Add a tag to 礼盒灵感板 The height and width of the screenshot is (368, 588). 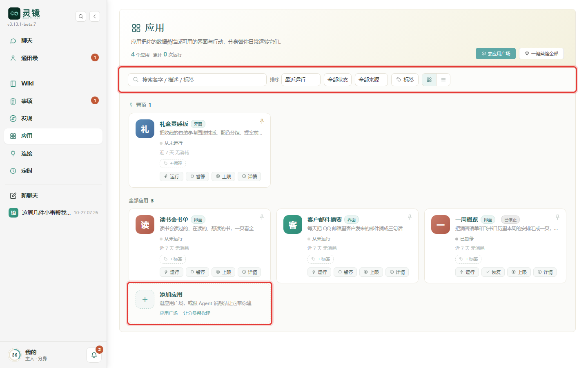(x=173, y=164)
